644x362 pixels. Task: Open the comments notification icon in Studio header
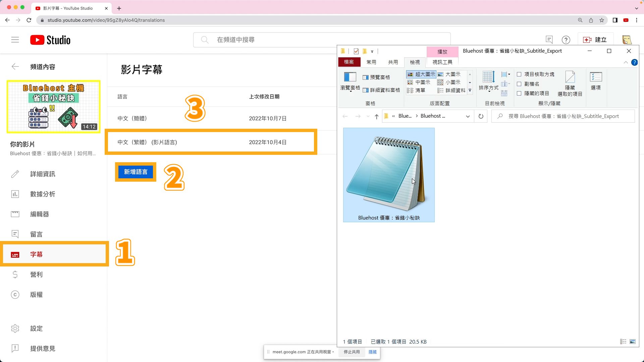click(x=549, y=40)
